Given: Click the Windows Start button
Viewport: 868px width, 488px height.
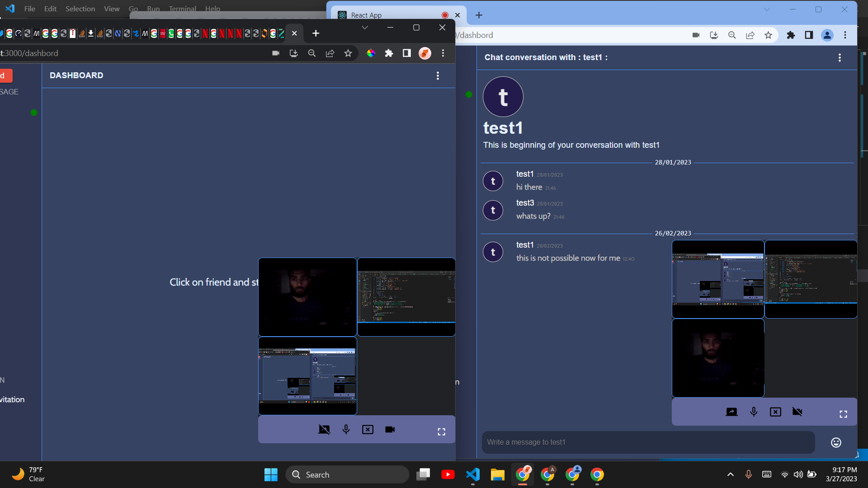Looking at the screenshot, I should 270,474.
